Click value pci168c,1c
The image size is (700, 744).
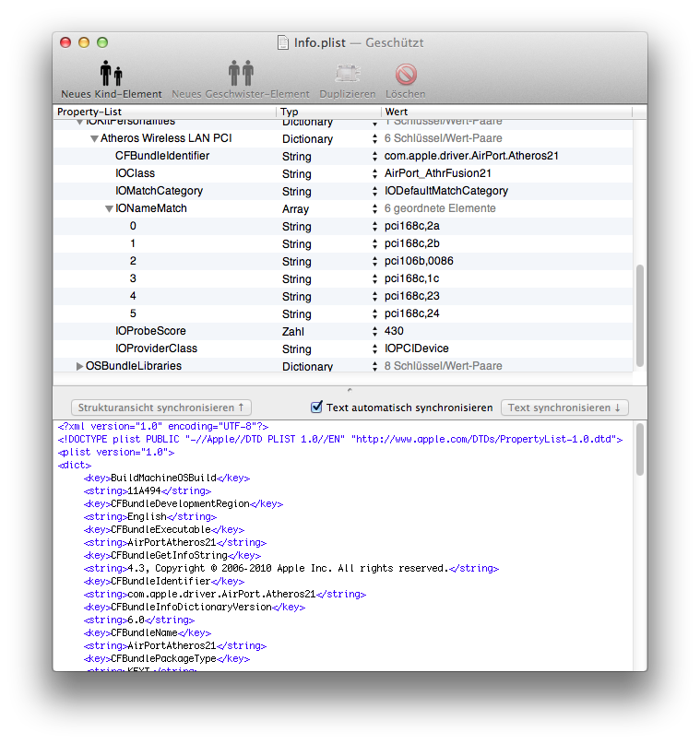412,278
